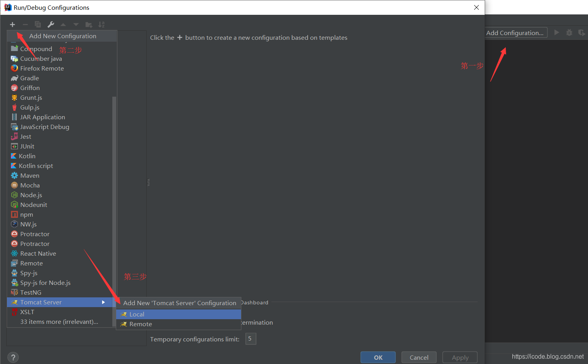Select Maven configuration type

[x=59, y=175]
